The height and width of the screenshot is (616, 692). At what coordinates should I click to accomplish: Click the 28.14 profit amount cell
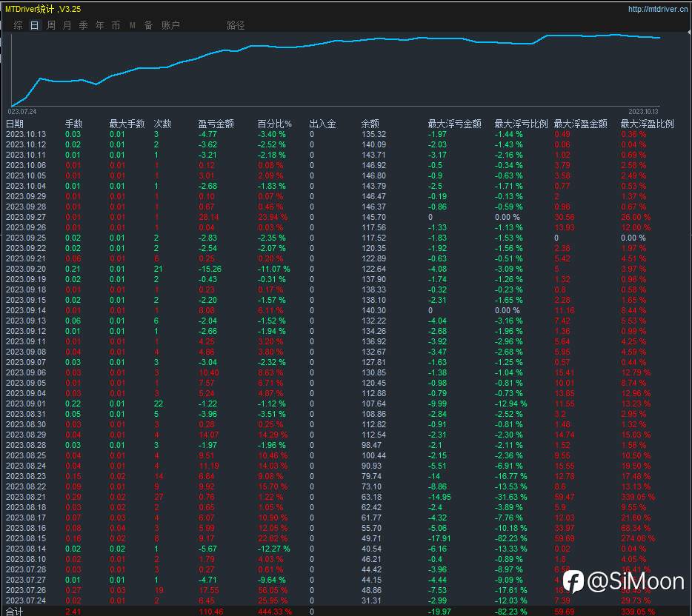click(208, 217)
